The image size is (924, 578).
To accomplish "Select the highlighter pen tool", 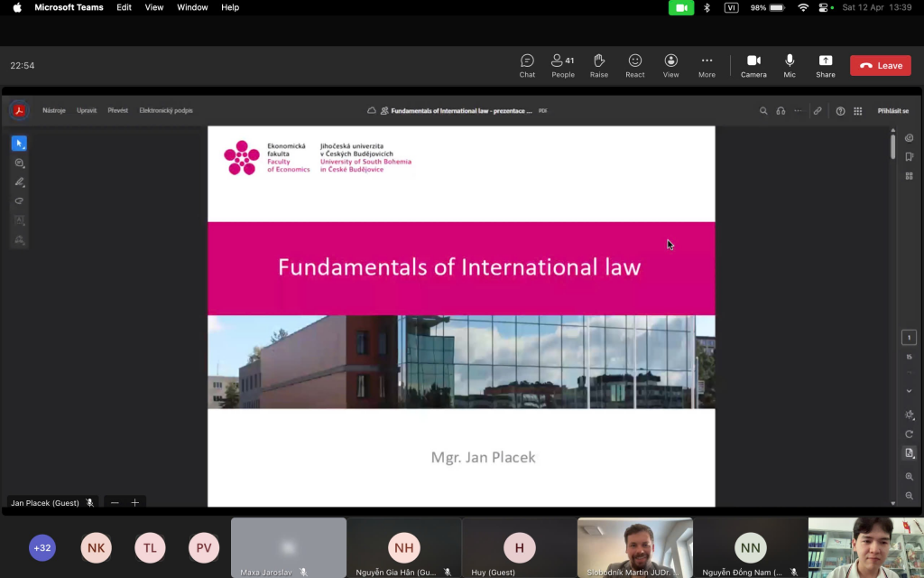I will click(x=19, y=182).
